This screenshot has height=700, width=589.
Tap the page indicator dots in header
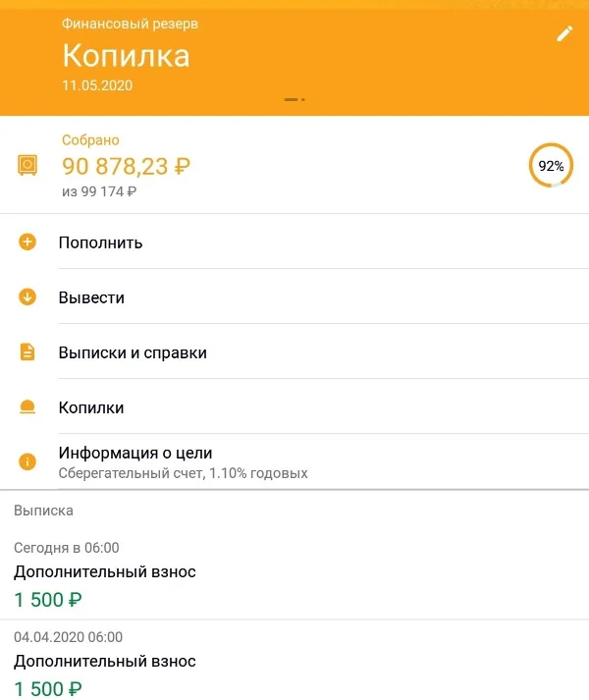click(294, 100)
